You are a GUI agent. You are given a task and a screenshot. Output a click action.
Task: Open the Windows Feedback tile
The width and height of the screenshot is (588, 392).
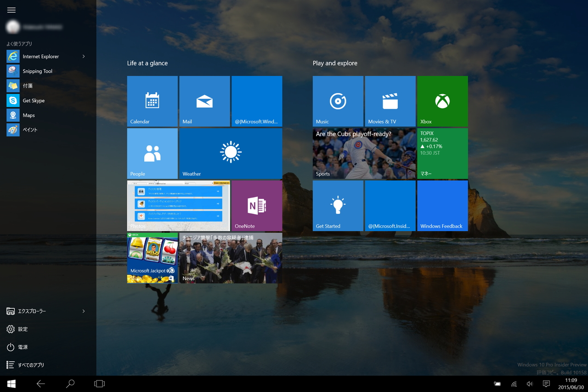click(x=442, y=206)
